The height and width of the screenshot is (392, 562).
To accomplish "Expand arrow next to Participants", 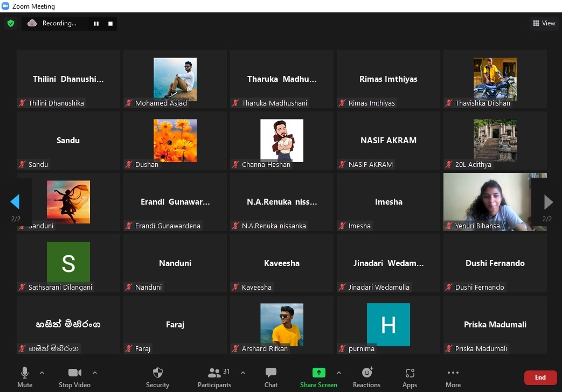I will click(243, 373).
